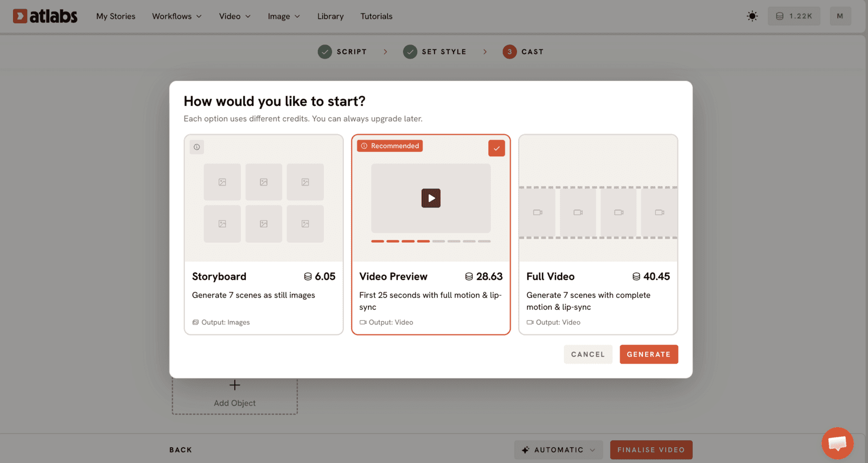Click Finalise Video button
This screenshot has height=463, width=868.
(651, 450)
